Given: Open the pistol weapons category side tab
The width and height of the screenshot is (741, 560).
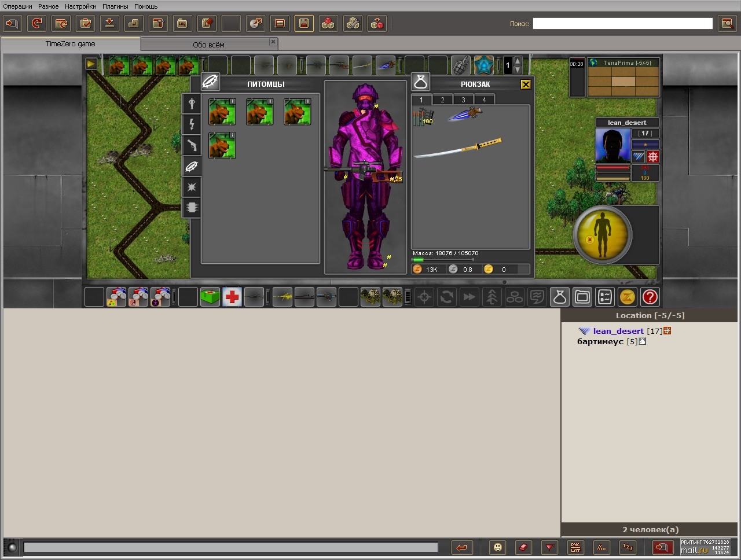Looking at the screenshot, I should pyautogui.click(x=192, y=145).
